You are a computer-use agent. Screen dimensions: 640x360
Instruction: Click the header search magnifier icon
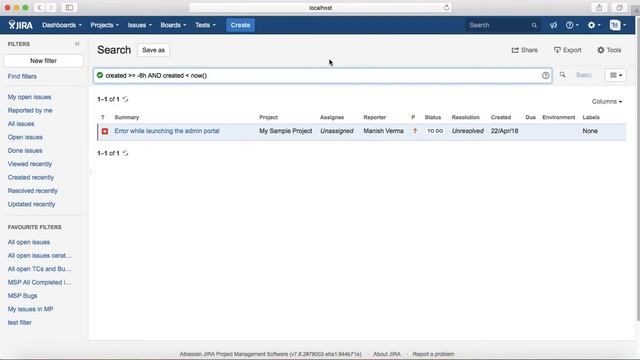(x=534, y=25)
